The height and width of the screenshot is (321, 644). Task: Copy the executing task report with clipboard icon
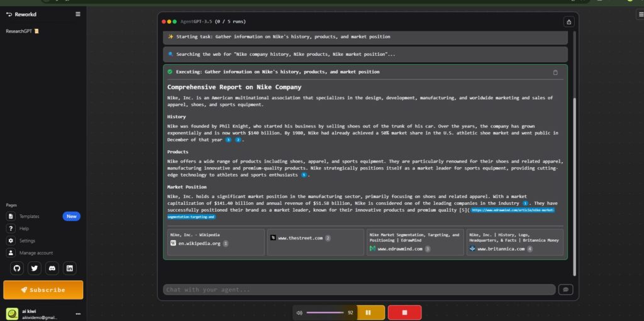[x=555, y=72]
